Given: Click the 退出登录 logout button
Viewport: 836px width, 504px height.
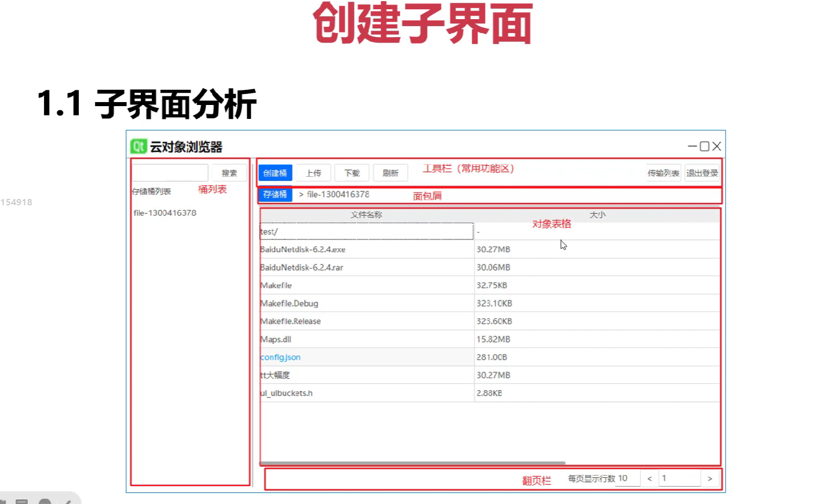Looking at the screenshot, I should click(x=702, y=173).
